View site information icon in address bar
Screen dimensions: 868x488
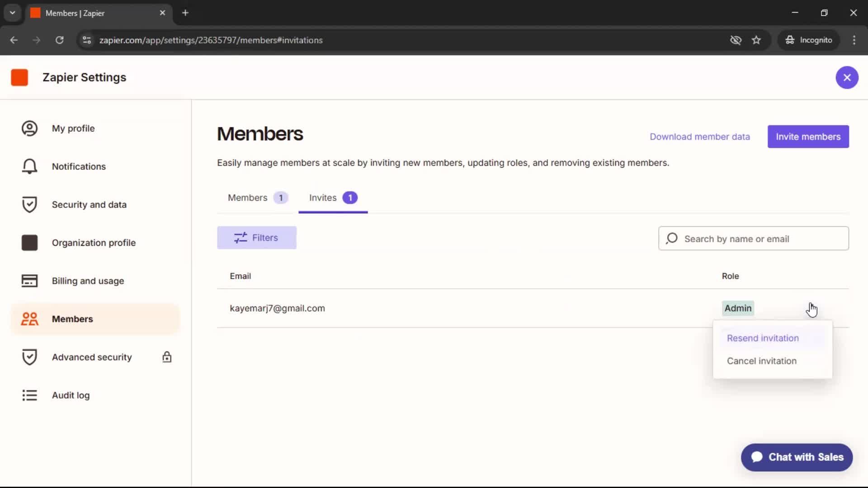87,40
